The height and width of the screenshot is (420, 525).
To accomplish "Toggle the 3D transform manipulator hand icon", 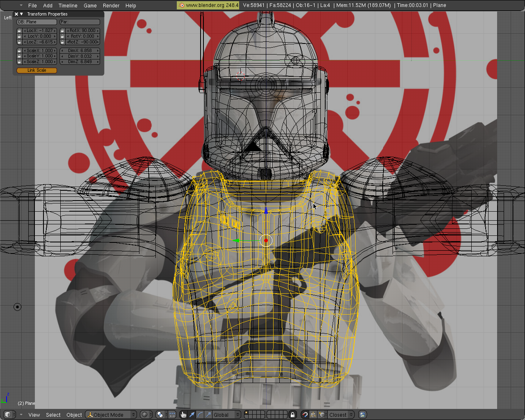I will point(183,415).
